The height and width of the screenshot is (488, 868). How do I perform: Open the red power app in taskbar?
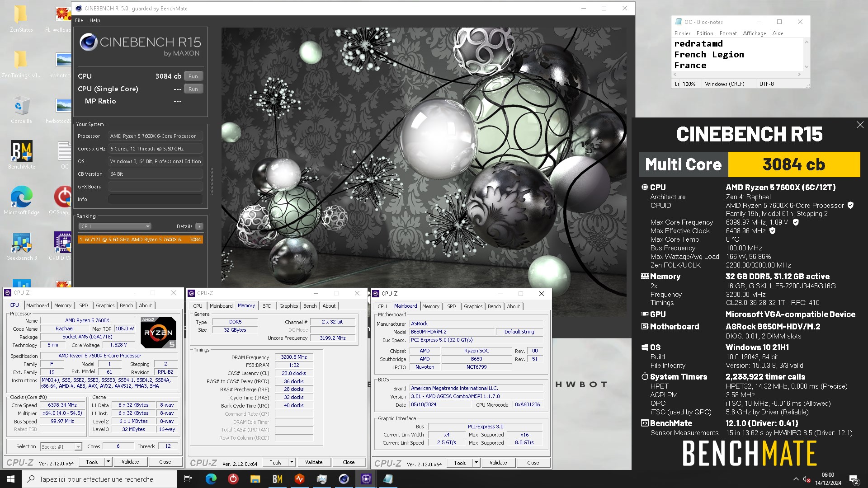pos(233,479)
